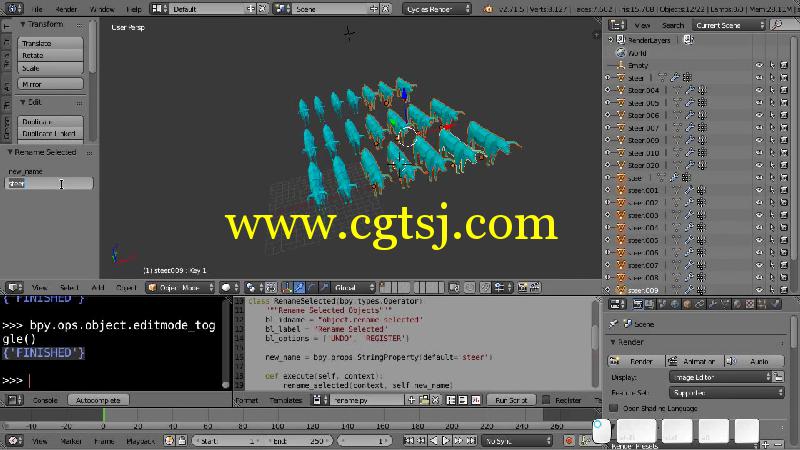
Task: Toggle proportional editing icon in 3D header
Action: coord(469,288)
